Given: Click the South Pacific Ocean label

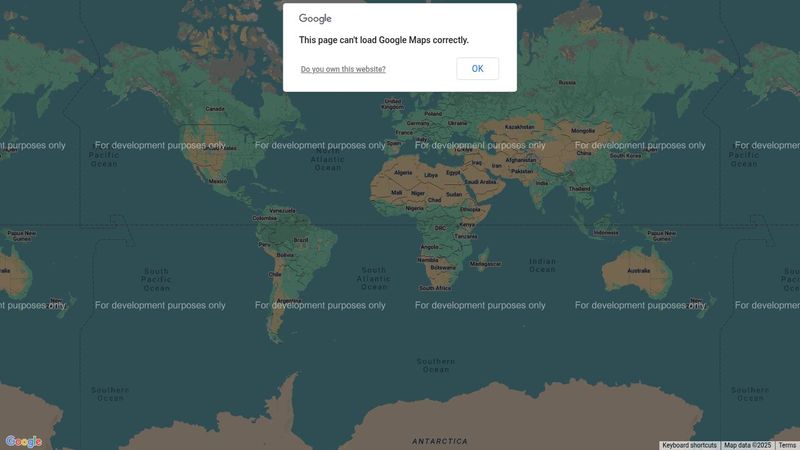Looking at the screenshot, I should (x=156, y=279).
